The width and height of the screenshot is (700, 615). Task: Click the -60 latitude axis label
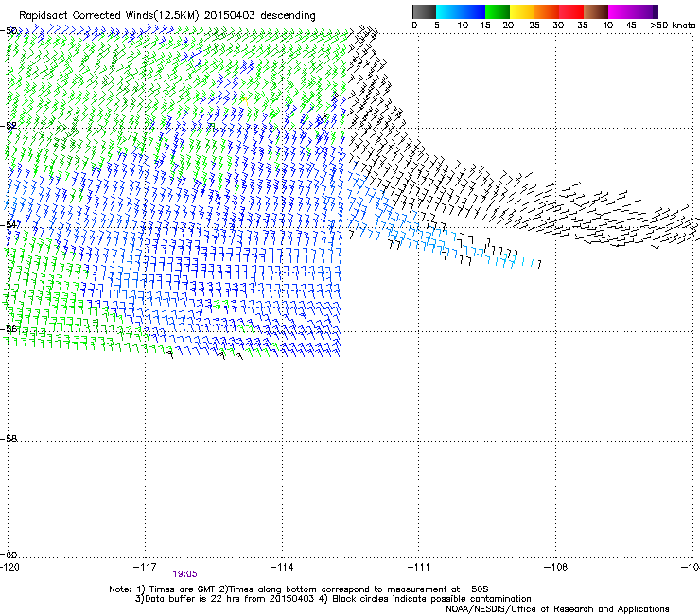click(9, 554)
